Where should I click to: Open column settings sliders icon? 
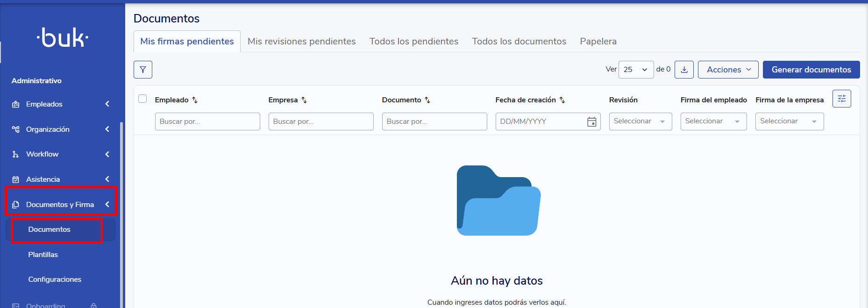(841, 99)
